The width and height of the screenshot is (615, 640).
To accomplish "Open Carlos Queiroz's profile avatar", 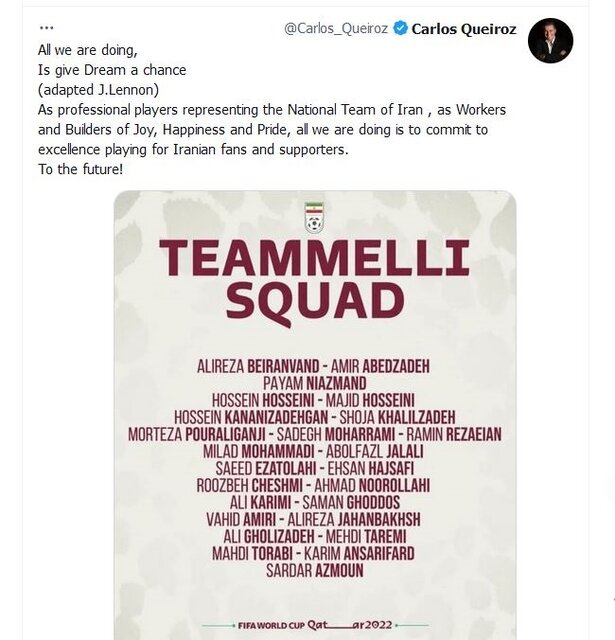I will 550,41.
